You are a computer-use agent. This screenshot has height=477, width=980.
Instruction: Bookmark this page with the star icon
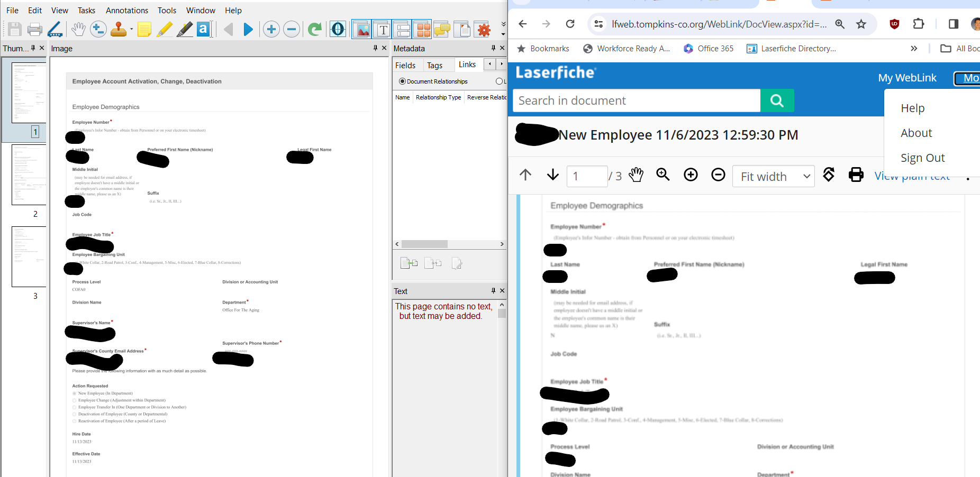pyautogui.click(x=861, y=24)
